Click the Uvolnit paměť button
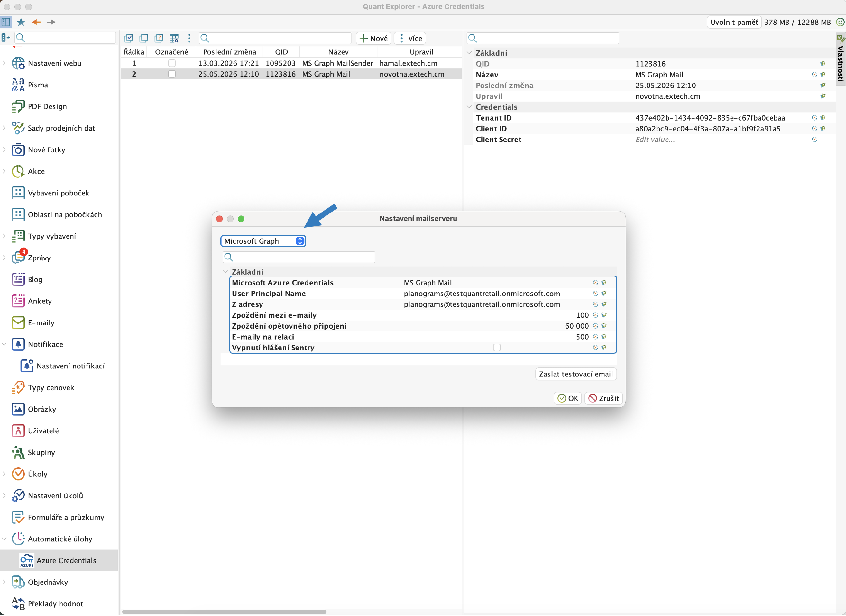Image resolution: width=846 pixels, height=616 pixels. (x=734, y=23)
